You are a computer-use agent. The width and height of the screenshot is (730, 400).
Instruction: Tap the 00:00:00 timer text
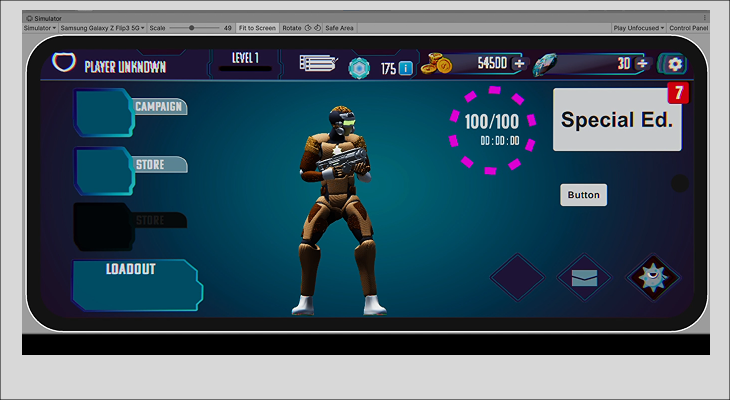[x=500, y=141]
